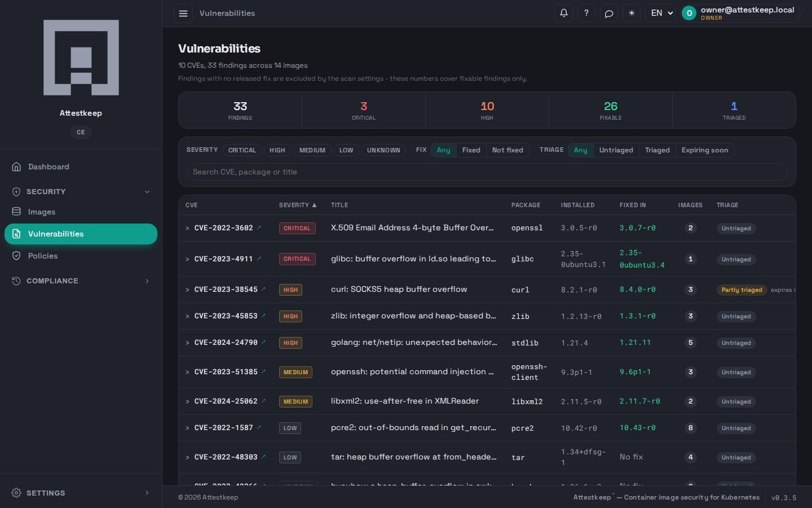Go to Dashboard in the sidebar
Image resolution: width=812 pixels, height=508 pixels.
click(x=81, y=167)
